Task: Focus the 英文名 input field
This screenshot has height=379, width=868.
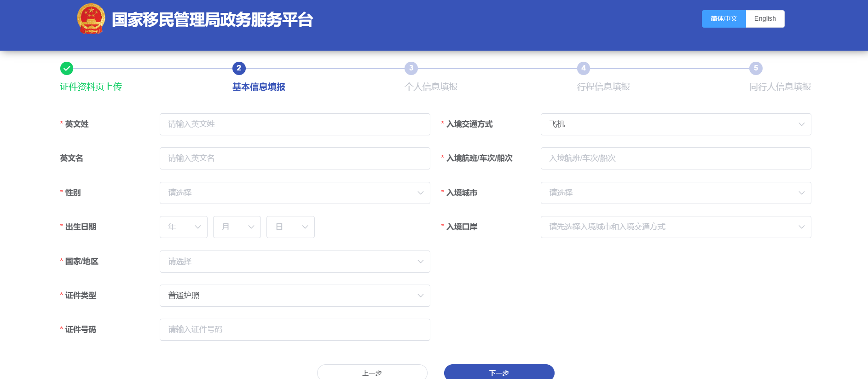Action: point(295,158)
